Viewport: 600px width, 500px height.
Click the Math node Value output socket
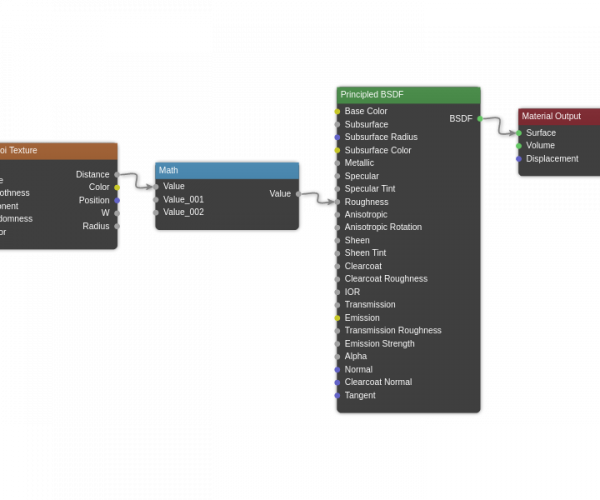click(298, 194)
